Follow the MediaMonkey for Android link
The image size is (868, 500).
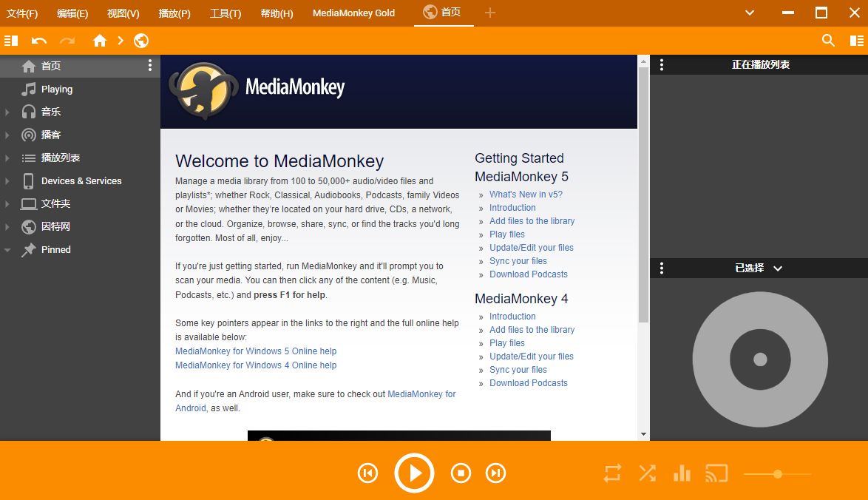[x=422, y=394]
